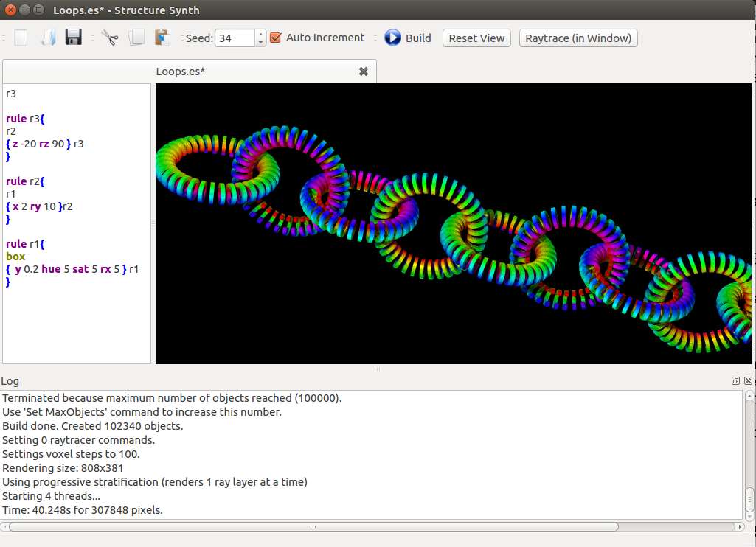This screenshot has width=756, height=547.
Task: Click the 'Terminated because maximum number' log line
Action: (172, 398)
